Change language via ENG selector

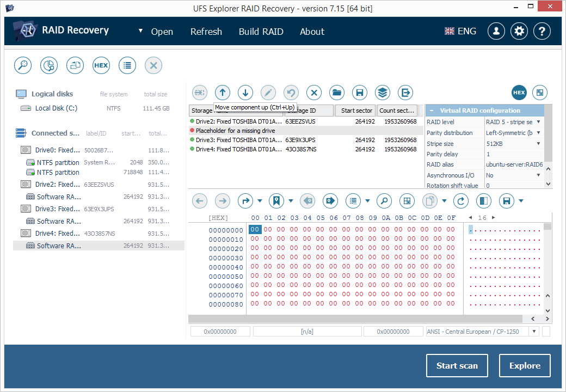(x=460, y=32)
